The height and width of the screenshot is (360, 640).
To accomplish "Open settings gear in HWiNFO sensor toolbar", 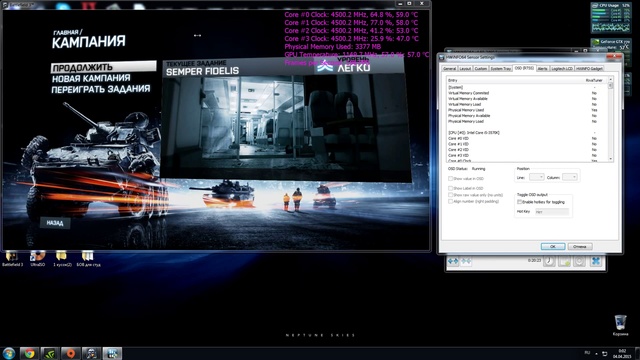I will pyautogui.click(x=580, y=261).
